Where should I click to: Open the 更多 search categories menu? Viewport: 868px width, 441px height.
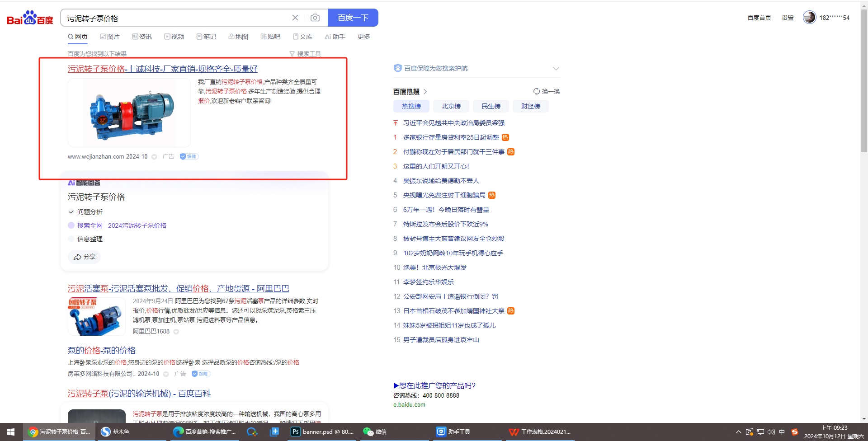tap(363, 37)
